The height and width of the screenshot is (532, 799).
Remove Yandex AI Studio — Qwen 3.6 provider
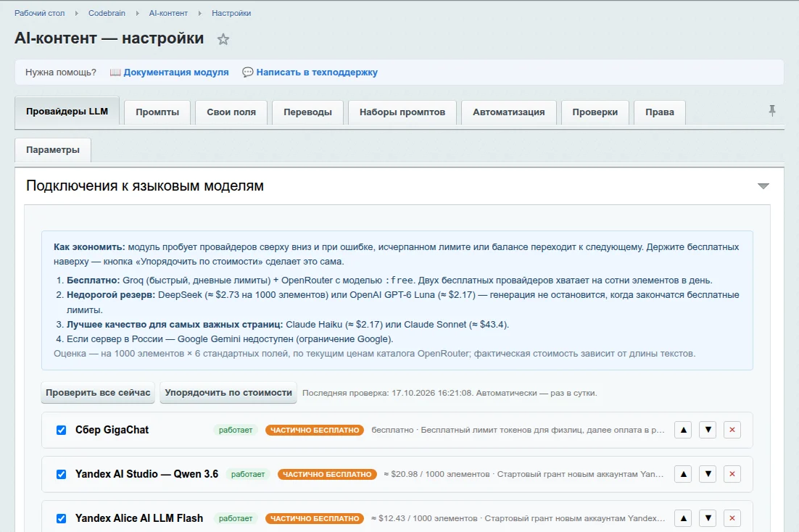tap(732, 475)
